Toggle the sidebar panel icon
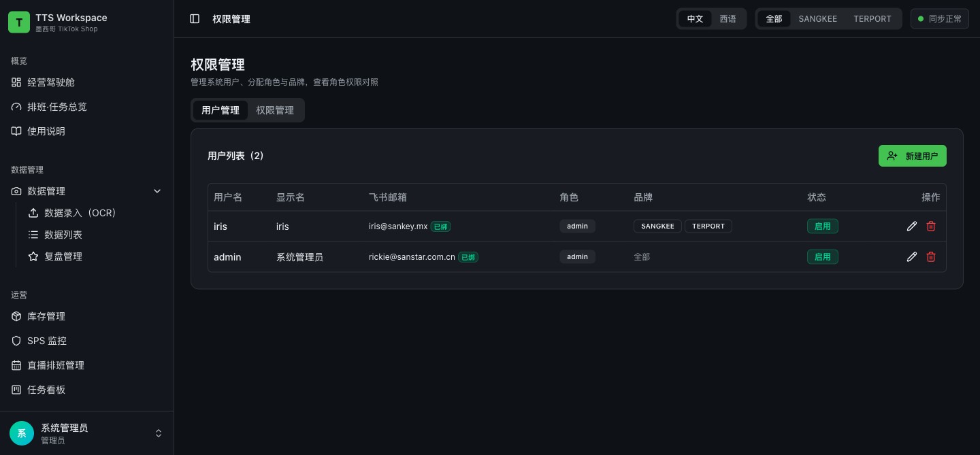Viewport: 980px width, 455px height. click(x=195, y=19)
